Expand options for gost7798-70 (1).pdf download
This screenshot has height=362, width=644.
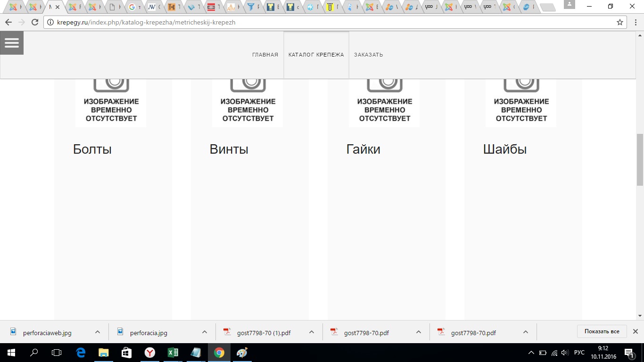[312, 332]
